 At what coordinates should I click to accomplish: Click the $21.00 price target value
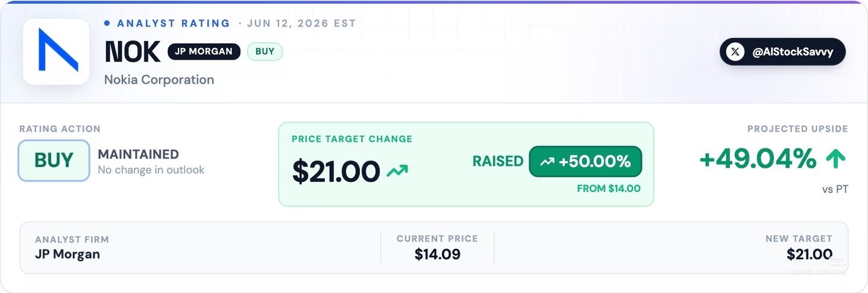tap(336, 171)
